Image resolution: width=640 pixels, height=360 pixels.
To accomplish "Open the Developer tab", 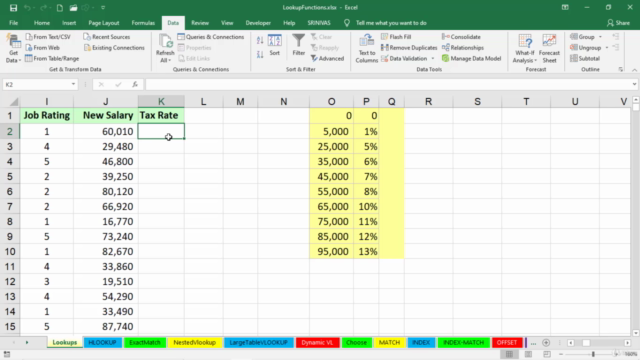I will 258,23.
